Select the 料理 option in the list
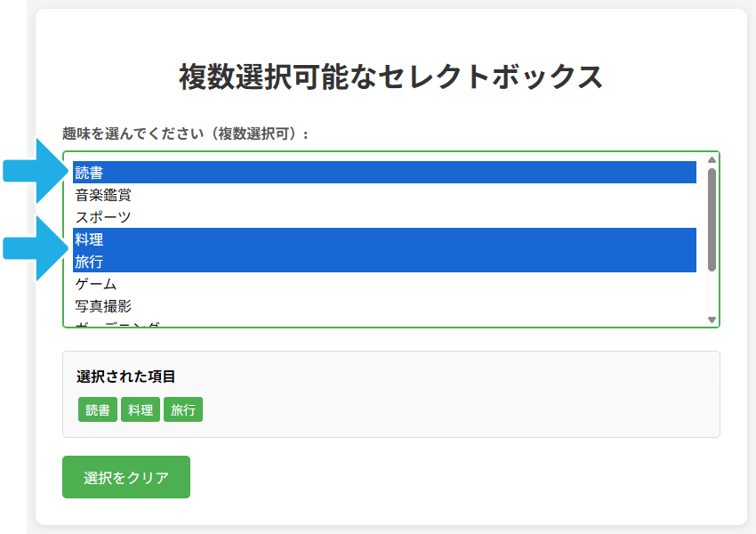This screenshot has height=534, width=756. [x=384, y=239]
